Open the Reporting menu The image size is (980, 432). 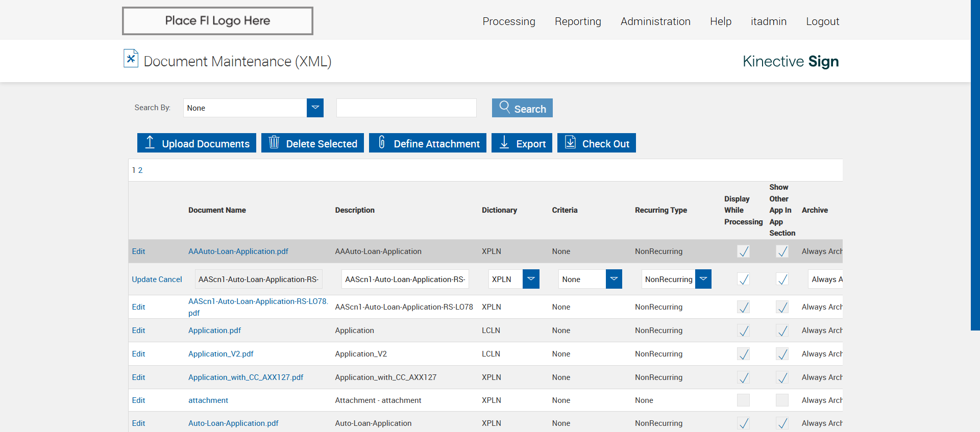point(578,21)
